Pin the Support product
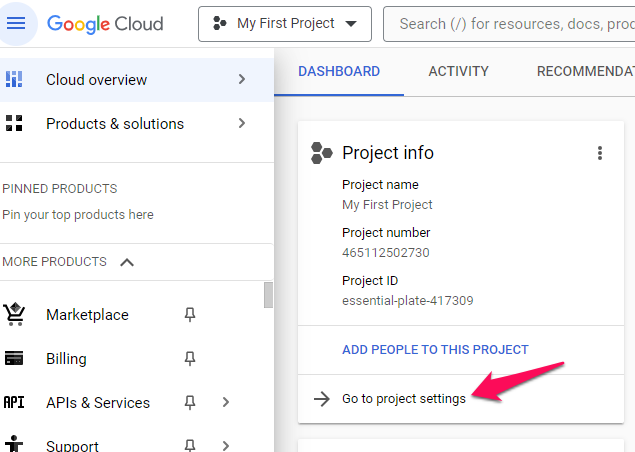Screen dimensions: 635x452 (x=190, y=446)
